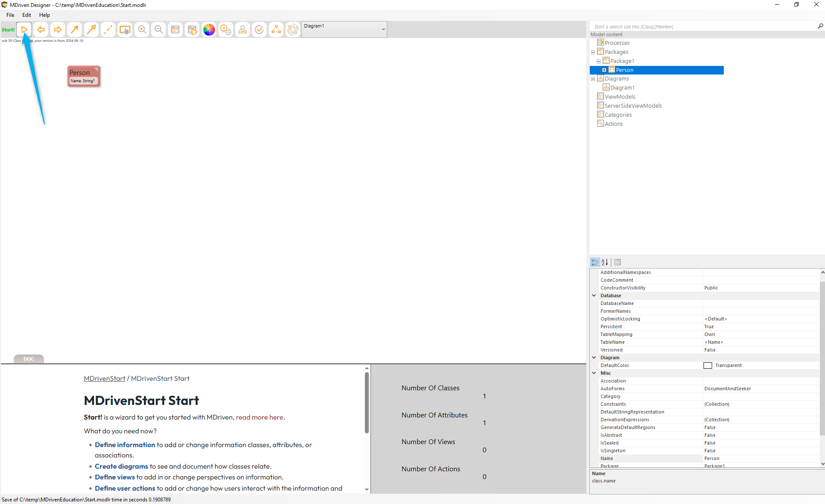Viewport: 825px width, 504px height.
Task: Open the color wheel tool
Action: [209, 30]
